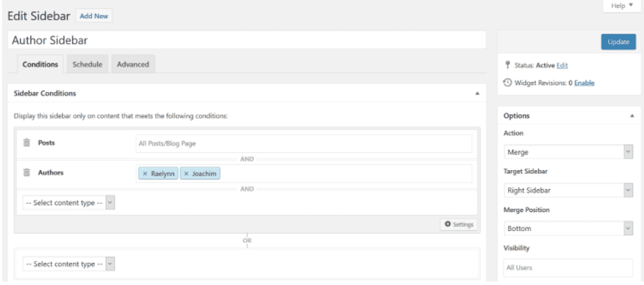The image size is (644, 285).
Task: Click the Update button
Action: 618,42
